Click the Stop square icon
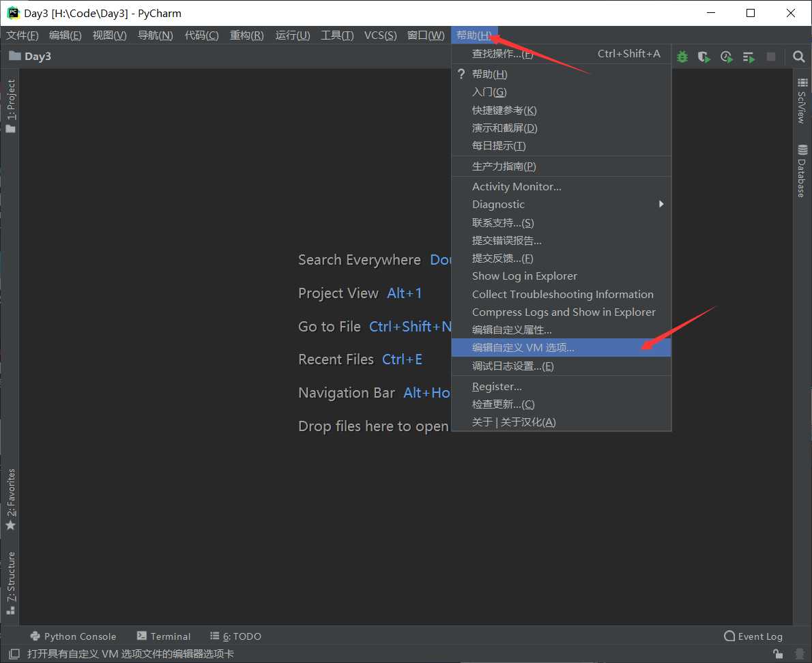The width and height of the screenshot is (812, 663). click(771, 57)
